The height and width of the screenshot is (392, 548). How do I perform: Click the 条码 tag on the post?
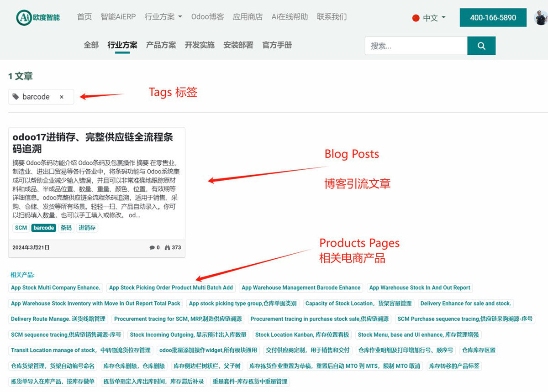click(66, 228)
